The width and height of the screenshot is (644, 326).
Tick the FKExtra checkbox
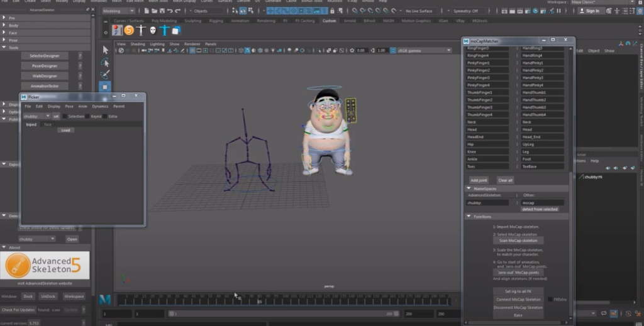(550, 300)
